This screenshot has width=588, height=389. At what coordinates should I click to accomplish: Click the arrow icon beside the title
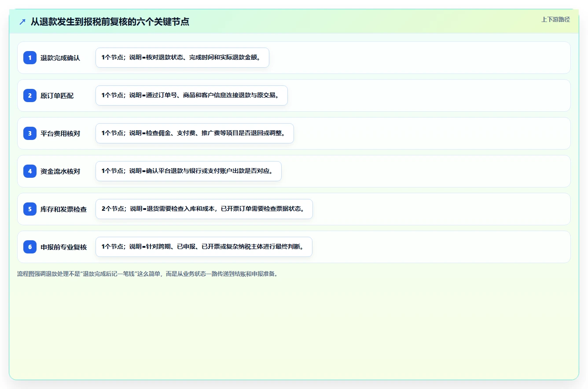tap(22, 22)
